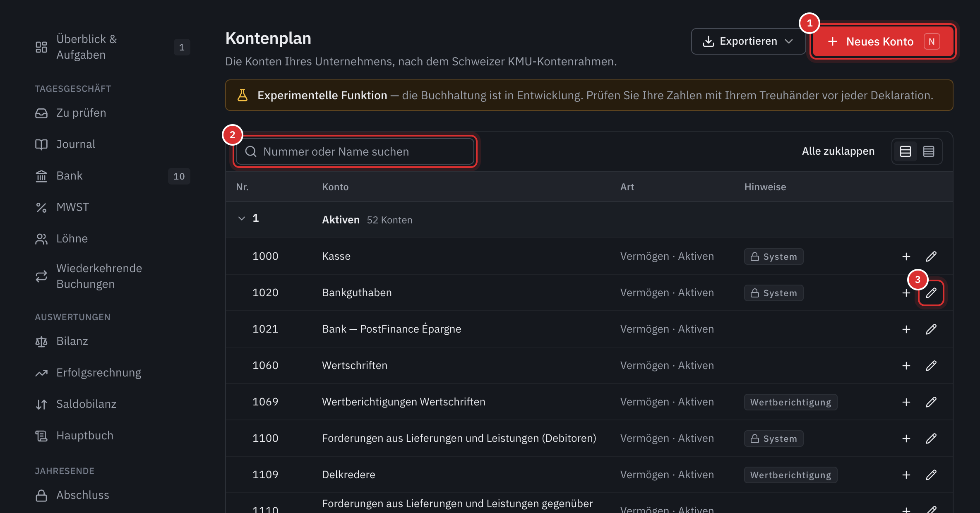Click plus icon in Bankguthaben row
This screenshot has width=980, height=513.
point(906,293)
